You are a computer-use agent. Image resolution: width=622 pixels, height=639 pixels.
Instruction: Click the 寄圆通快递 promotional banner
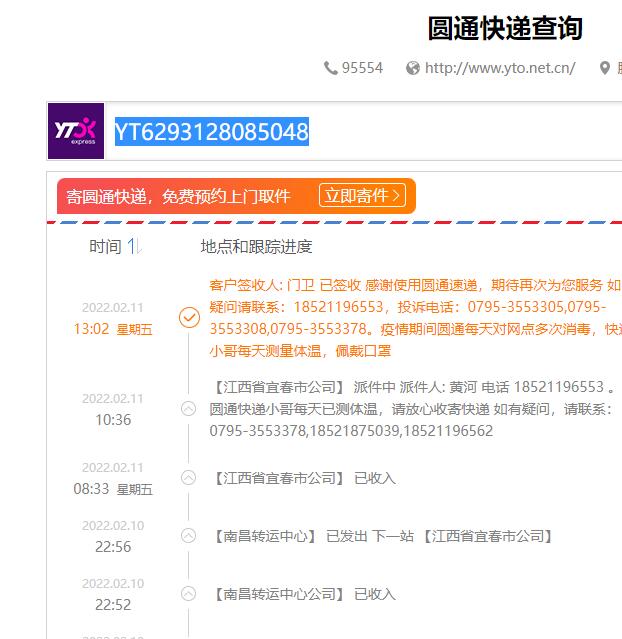click(236, 196)
